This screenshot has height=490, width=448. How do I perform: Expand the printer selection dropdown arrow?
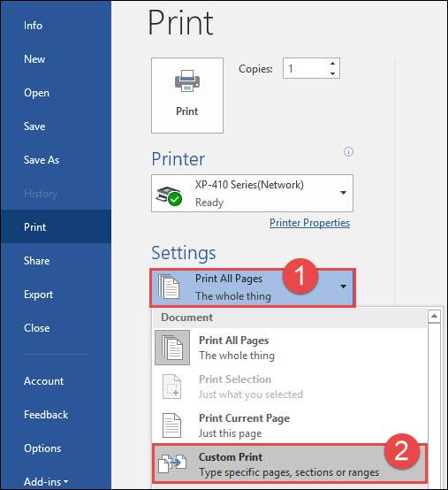[x=343, y=193]
